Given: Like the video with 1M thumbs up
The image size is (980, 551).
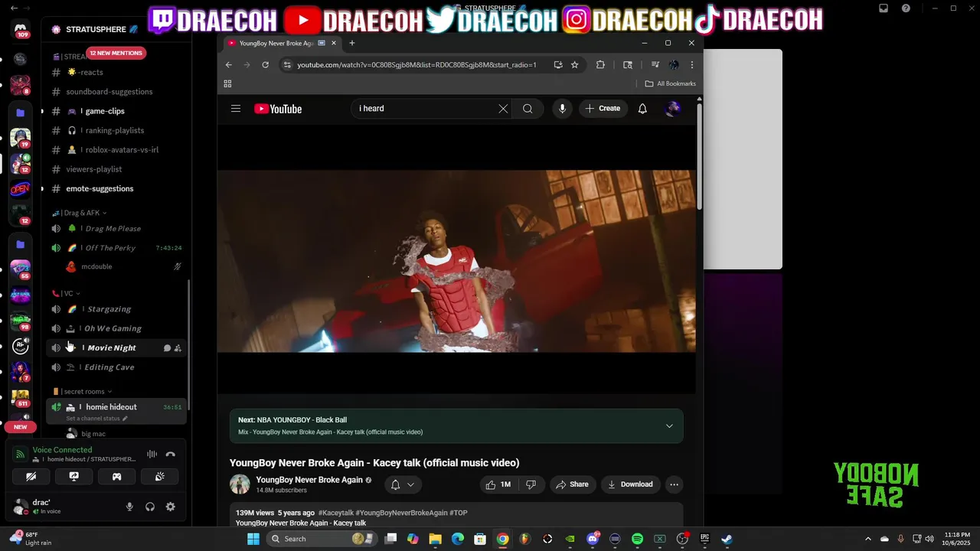Looking at the screenshot, I should click(x=498, y=484).
